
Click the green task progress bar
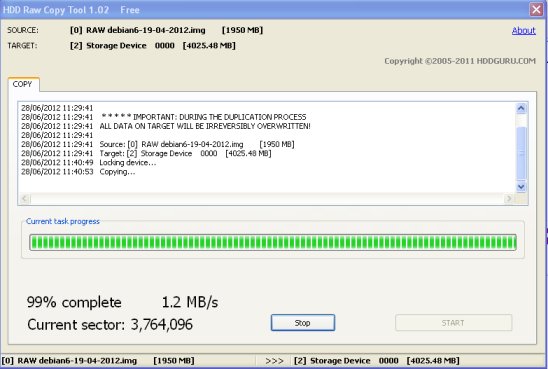click(273, 242)
